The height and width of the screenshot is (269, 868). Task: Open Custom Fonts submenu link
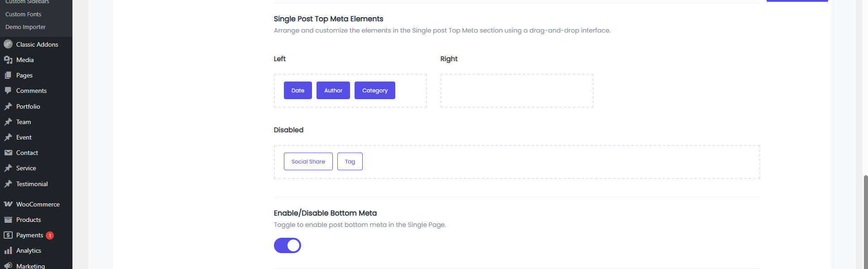coord(23,14)
